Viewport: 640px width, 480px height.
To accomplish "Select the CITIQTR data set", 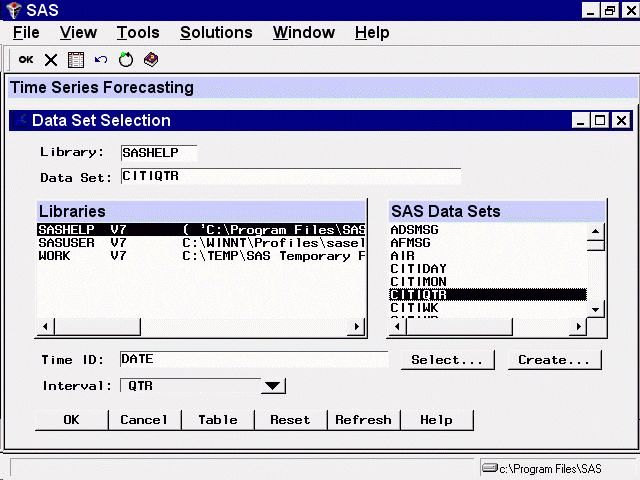I will (488, 294).
